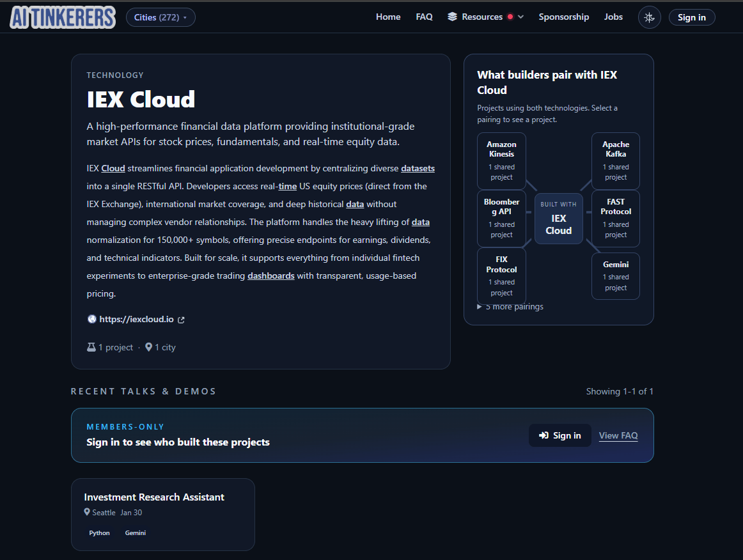
Task: Expand the 5 more pairings disclosure
Action: coord(510,307)
